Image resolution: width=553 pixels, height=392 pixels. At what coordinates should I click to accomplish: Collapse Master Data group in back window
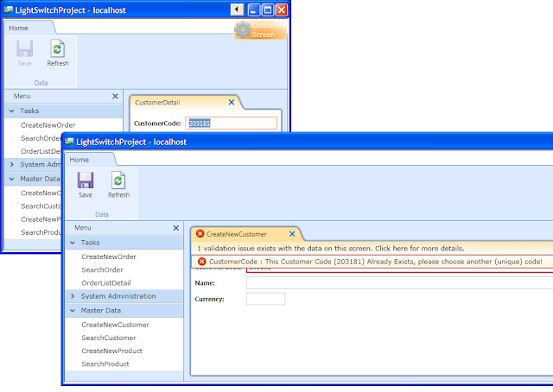(x=11, y=179)
